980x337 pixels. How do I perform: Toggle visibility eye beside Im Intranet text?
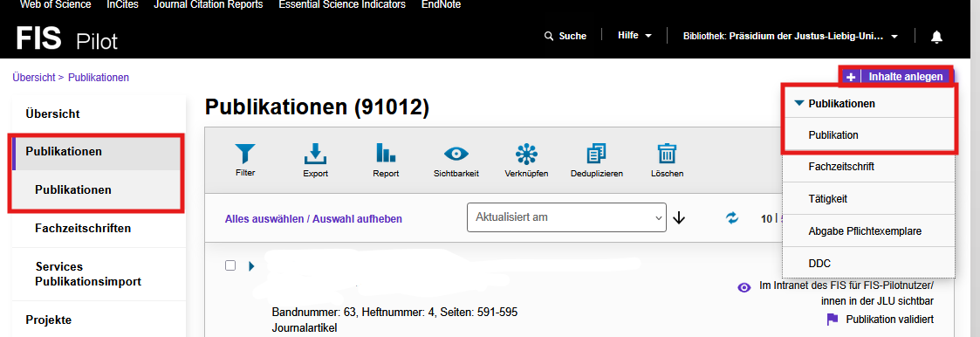[x=744, y=287]
